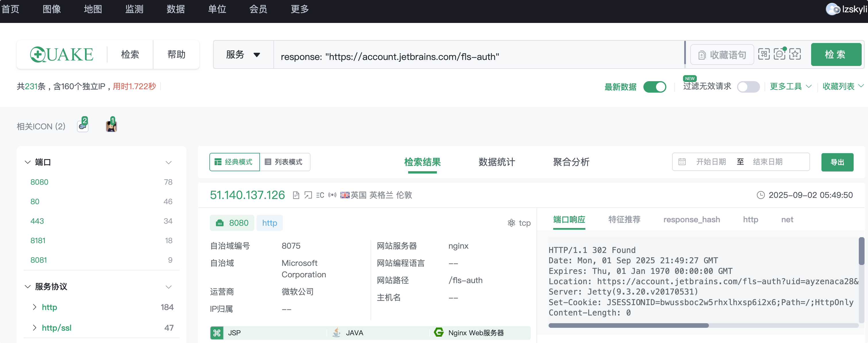Click the green 检索 search button
868x343 pixels.
tap(836, 54)
